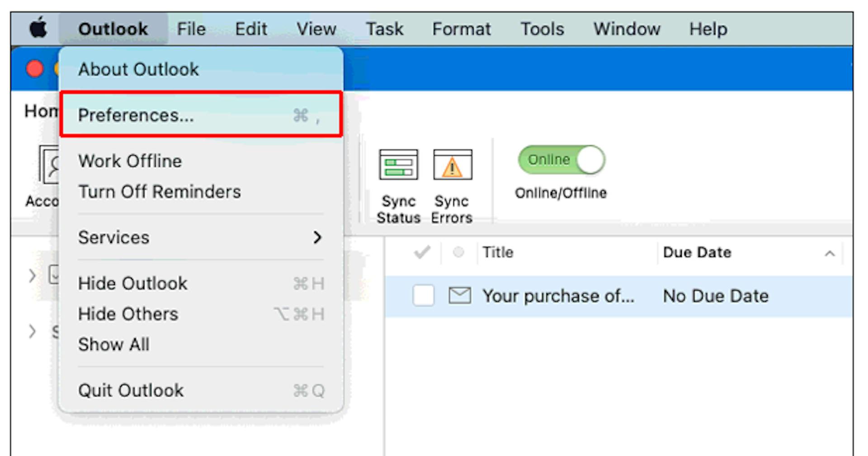The image size is (868, 456).
Task: Select Hide Outlook
Action: pos(201,283)
